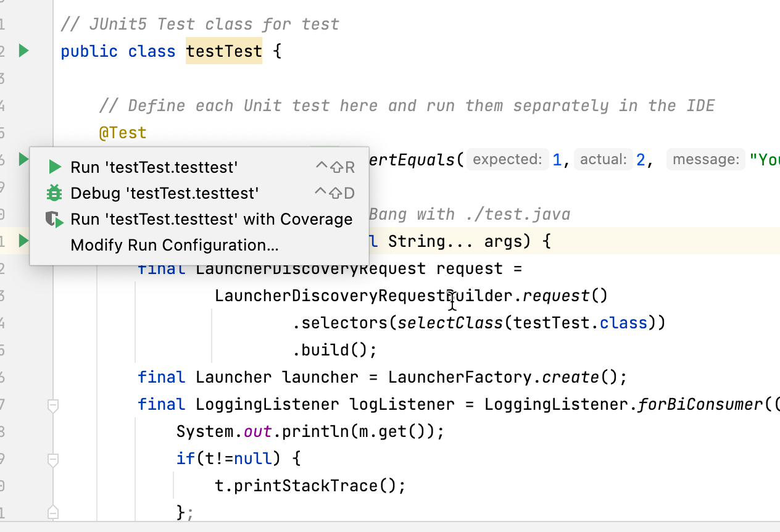The width and height of the screenshot is (780, 532).
Task: Click the run gutter icon on the assertEquals line
Action: (23, 159)
